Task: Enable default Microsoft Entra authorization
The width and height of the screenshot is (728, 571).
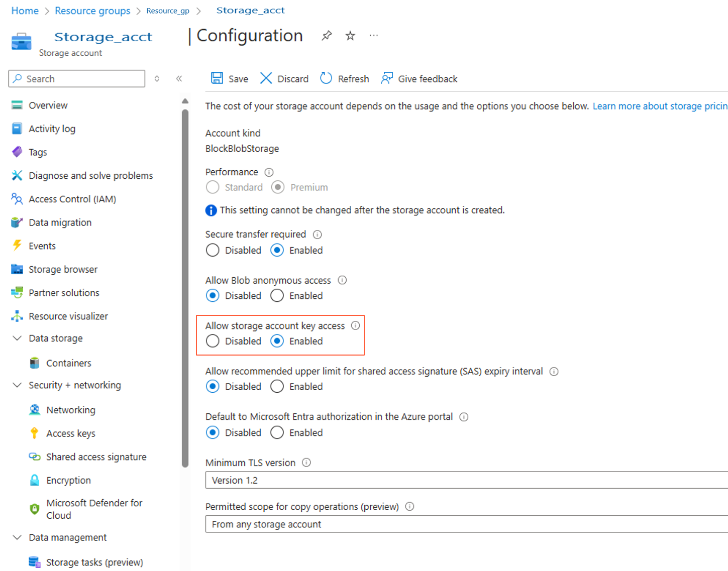Action: [x=277, y=432]
